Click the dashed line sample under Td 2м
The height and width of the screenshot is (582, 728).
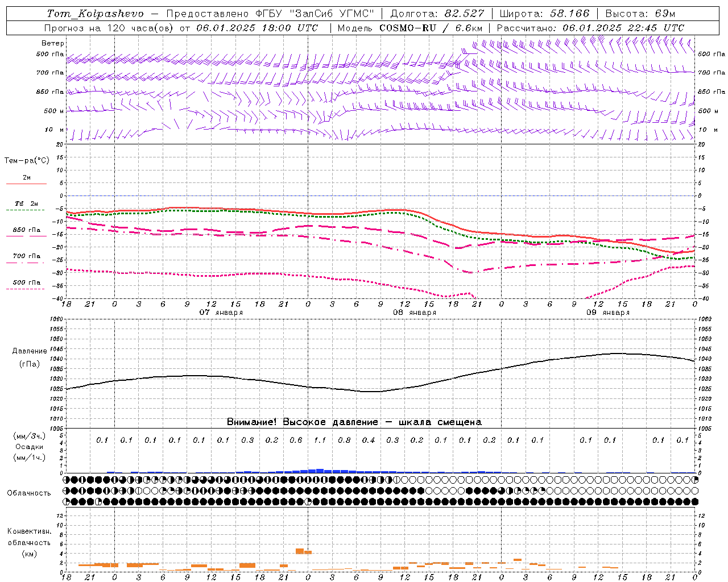(x=26, y=210)
